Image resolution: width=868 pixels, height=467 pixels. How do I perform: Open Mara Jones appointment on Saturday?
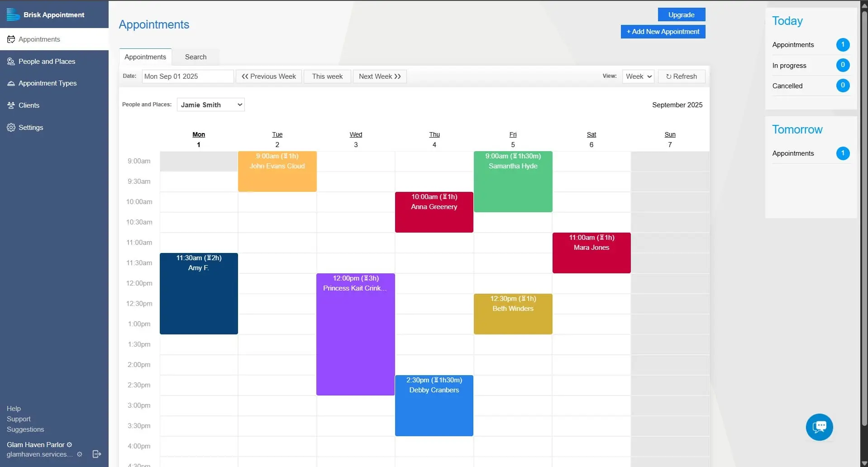point(591,253)
